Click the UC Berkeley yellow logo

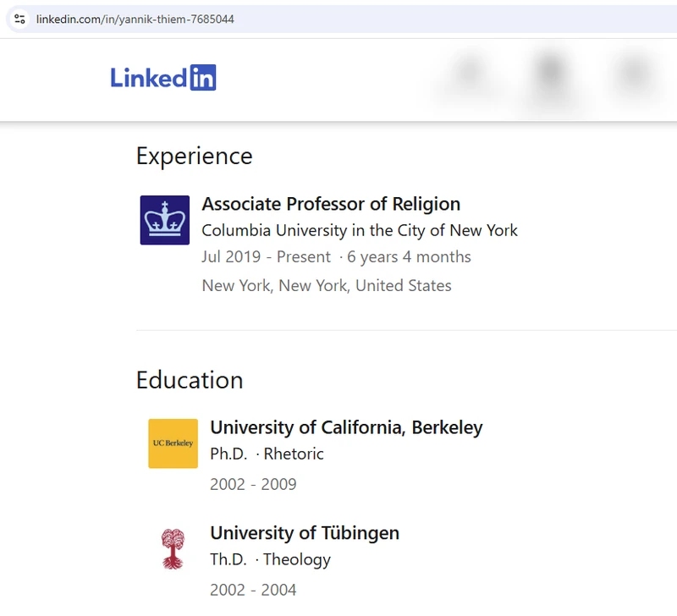coord(173,443)
